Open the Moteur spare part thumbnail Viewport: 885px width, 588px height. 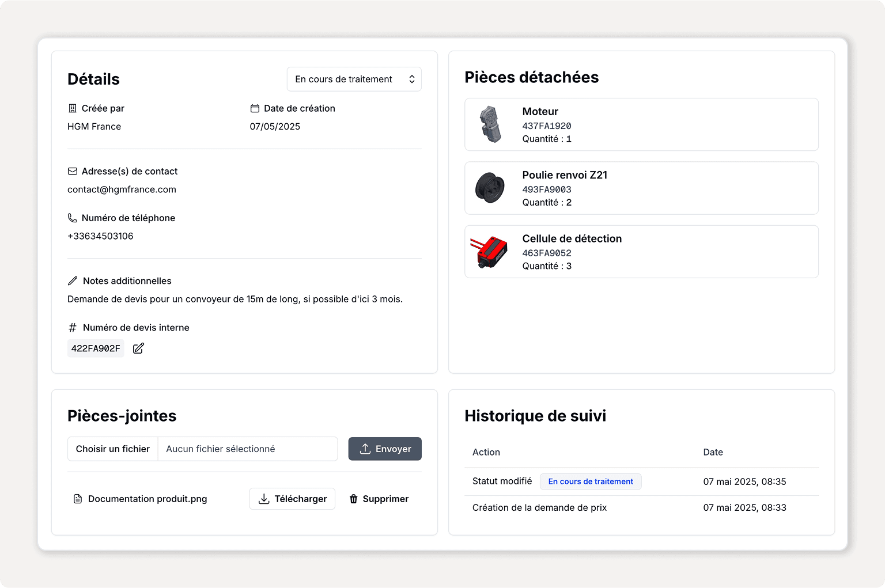point(490,124)
